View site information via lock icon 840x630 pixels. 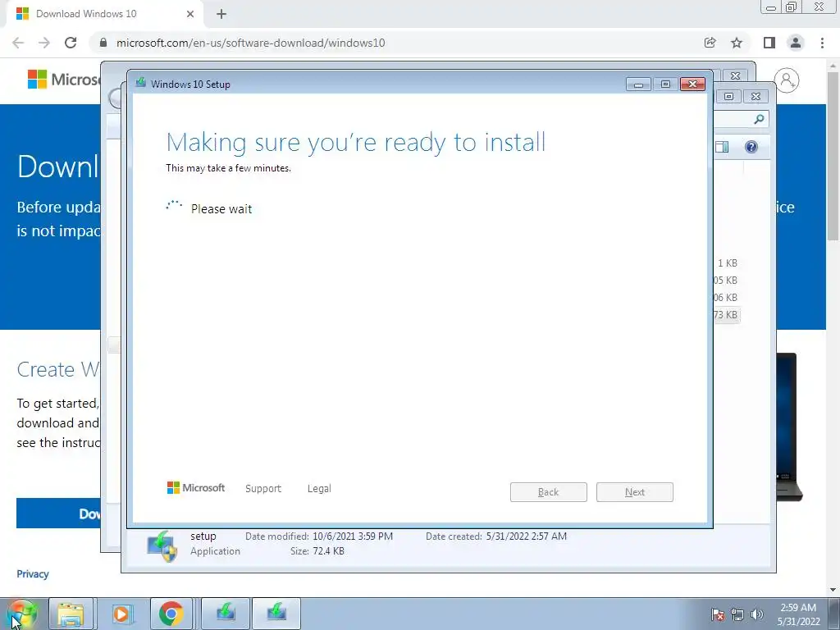tap(103, 43)
